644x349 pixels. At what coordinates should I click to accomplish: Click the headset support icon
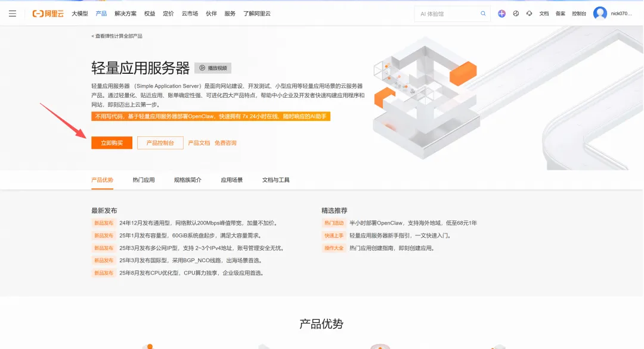[x=529, y=14]
